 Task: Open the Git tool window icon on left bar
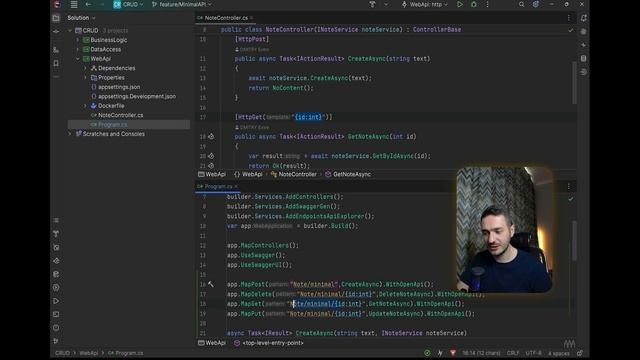[x=56, y=341]
